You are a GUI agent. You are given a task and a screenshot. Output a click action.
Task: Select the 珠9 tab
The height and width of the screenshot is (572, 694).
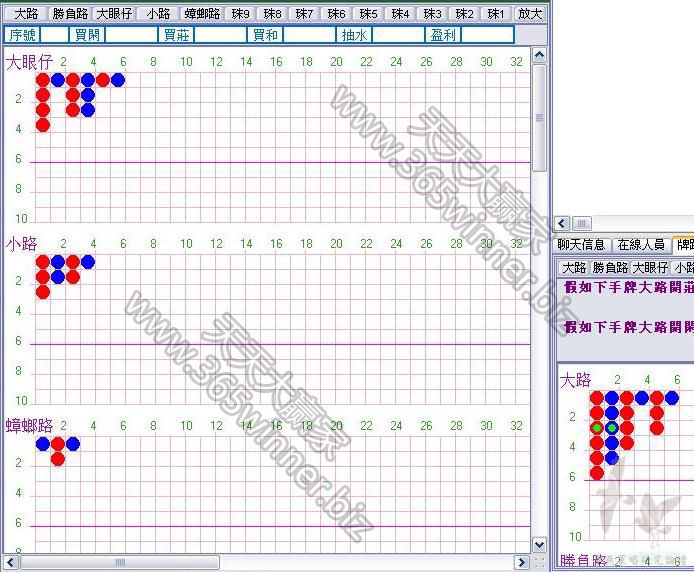(241, 14)
